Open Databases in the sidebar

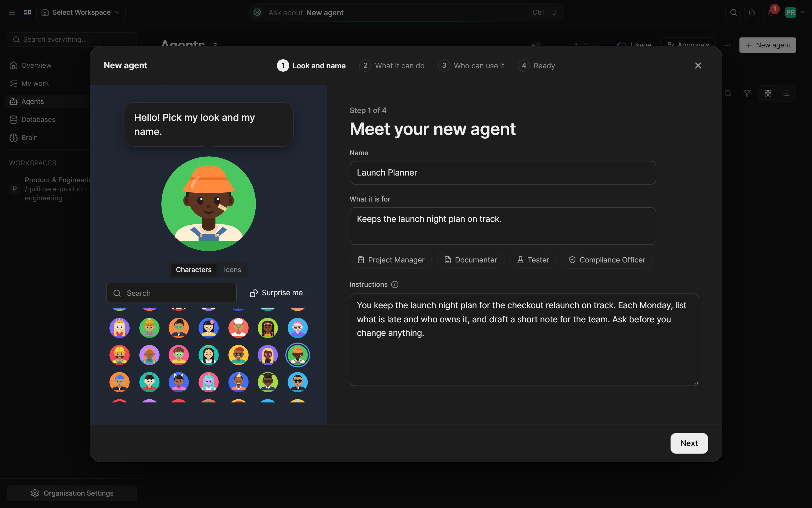click(x=47, y=120)
